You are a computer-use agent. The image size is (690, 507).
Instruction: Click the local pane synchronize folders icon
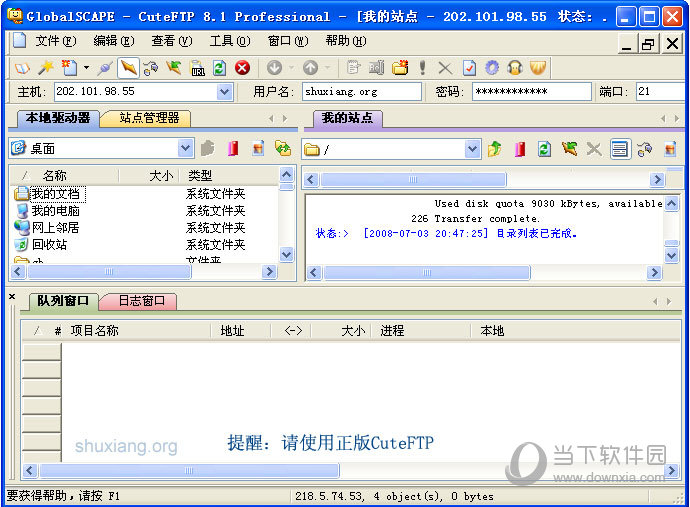(x=283, y=148)
